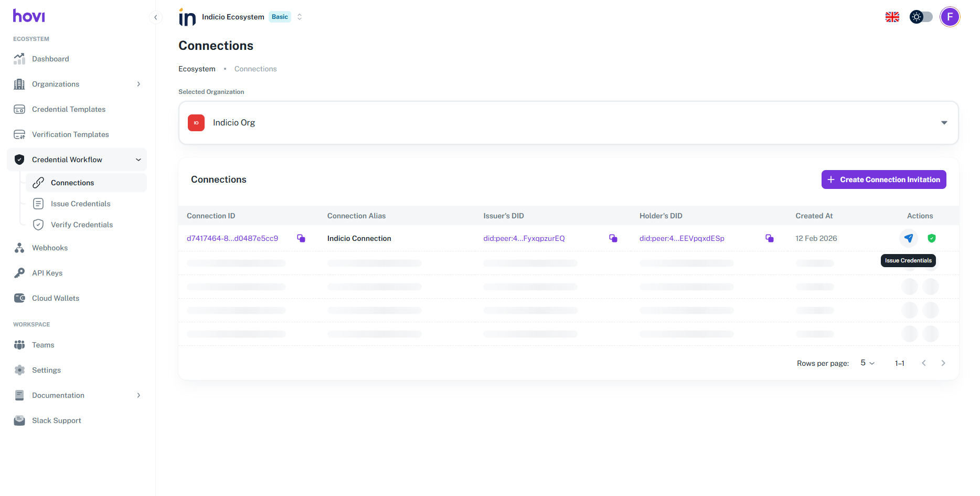Click Create Connection Invitation button
Screen dimensions: 980x496
[883, 180]
